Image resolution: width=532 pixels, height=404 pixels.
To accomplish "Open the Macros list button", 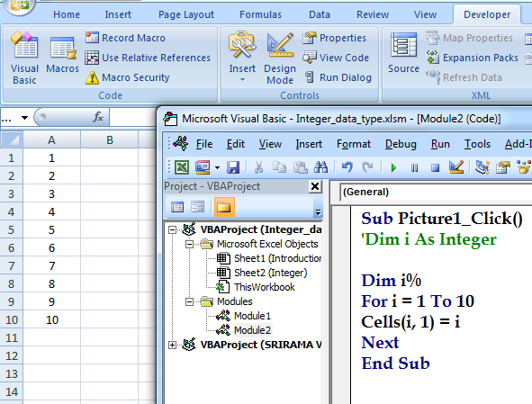I will [62, 55].
